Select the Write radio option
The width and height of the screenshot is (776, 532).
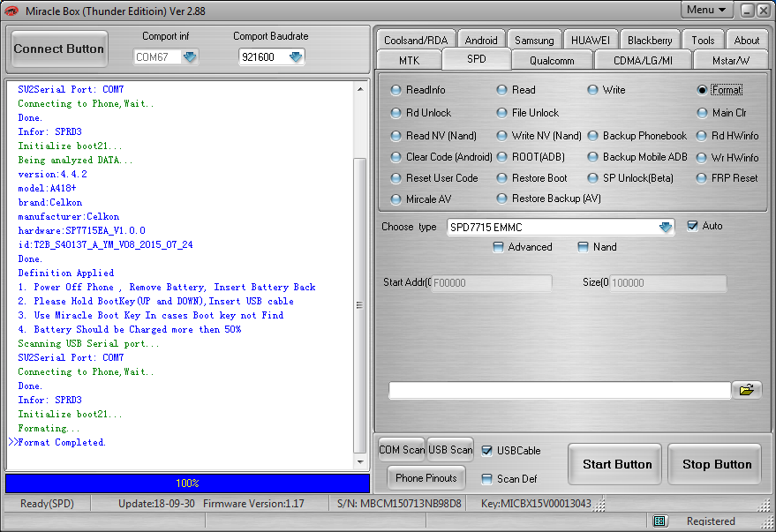pyautogui.click(x=606, y=90)
